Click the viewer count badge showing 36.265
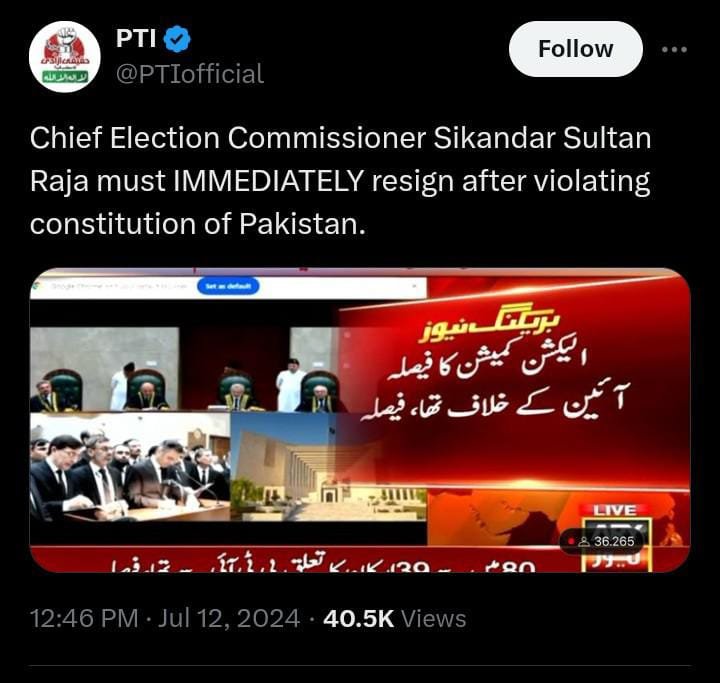 click(602, 542)
